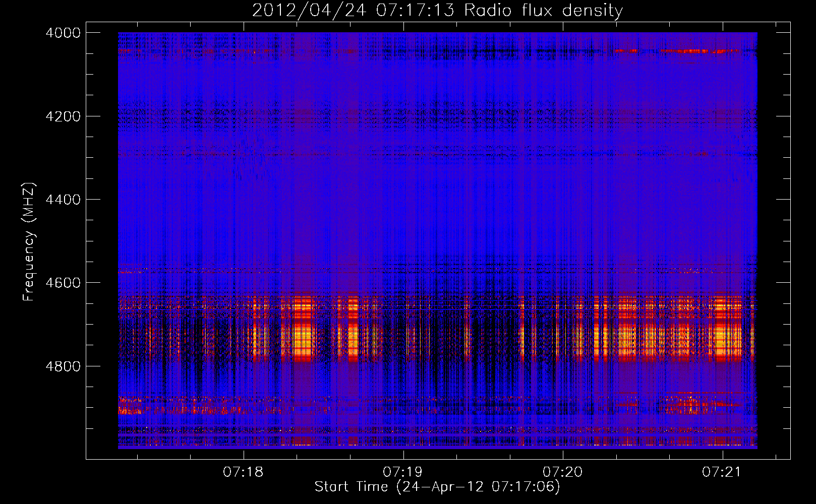
Task: Click the plot title "2012/04/24 07:17:13 Radio flux density"
Action: (437, 11)
